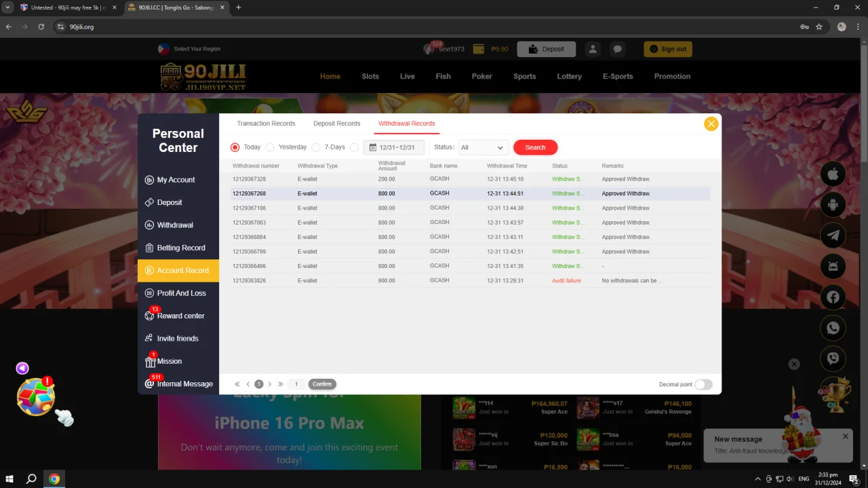868x488 pixels.
Task: Open the chat message icon in header
Action: [x=617, y=49]
